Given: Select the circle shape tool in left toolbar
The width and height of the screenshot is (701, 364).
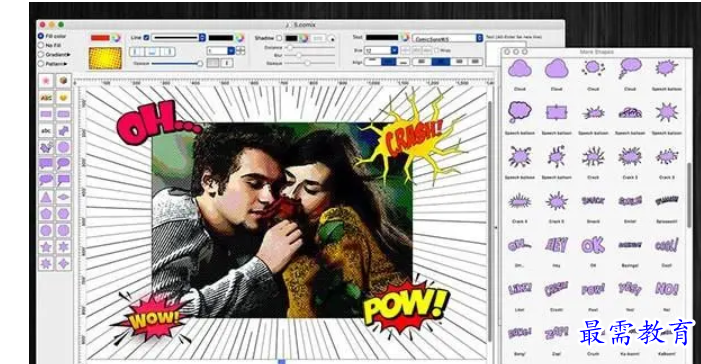Looking at the screenshot, I should [63, 147].
